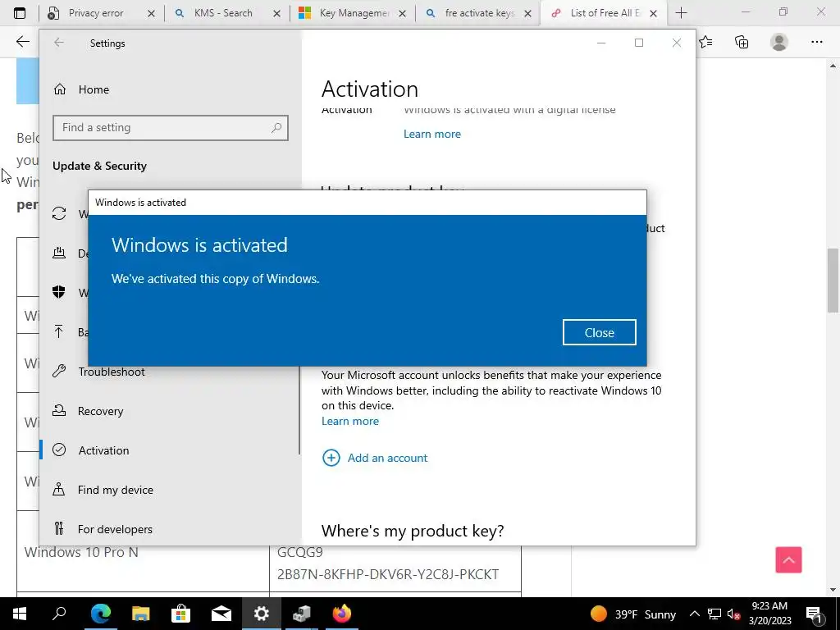Open browser Collections icon
The height and width of the screenshot is (630, 840).
click(x=742, y=42)
